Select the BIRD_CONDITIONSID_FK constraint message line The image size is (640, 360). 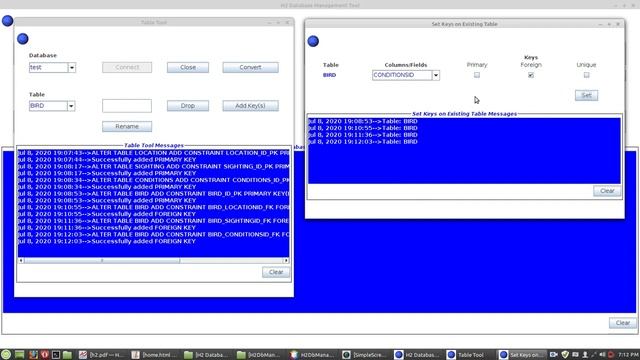[153, 234]
